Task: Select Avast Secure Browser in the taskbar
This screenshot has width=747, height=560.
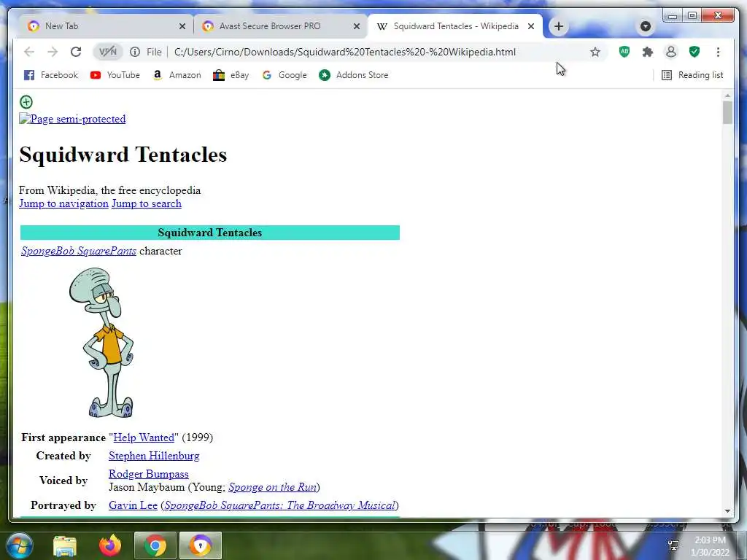Action: [201, 545]
